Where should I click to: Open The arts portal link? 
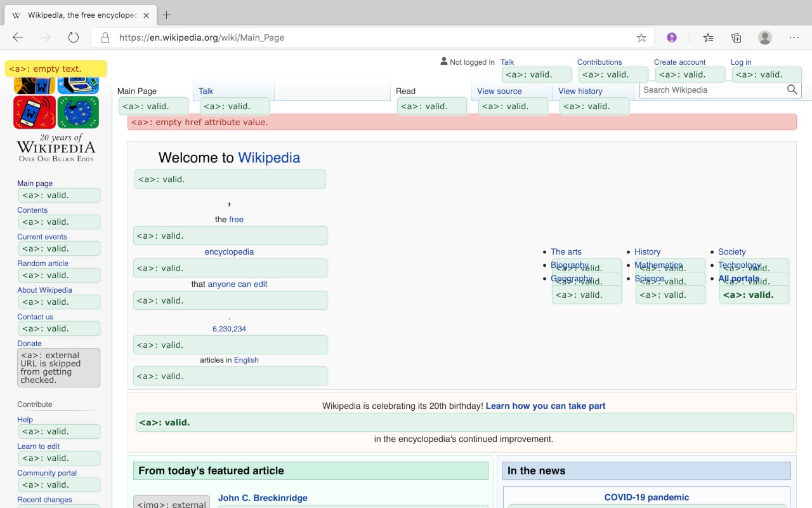pyautogui.click(x=566, y=251)
